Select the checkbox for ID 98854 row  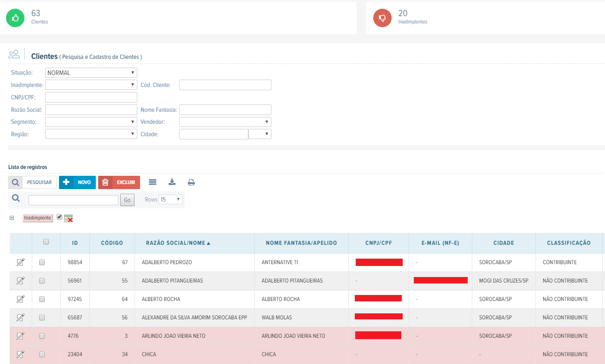point(42,262)
